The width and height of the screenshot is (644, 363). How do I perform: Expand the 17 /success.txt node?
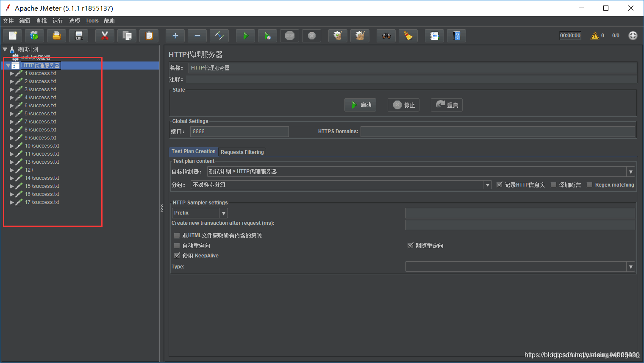12,202
